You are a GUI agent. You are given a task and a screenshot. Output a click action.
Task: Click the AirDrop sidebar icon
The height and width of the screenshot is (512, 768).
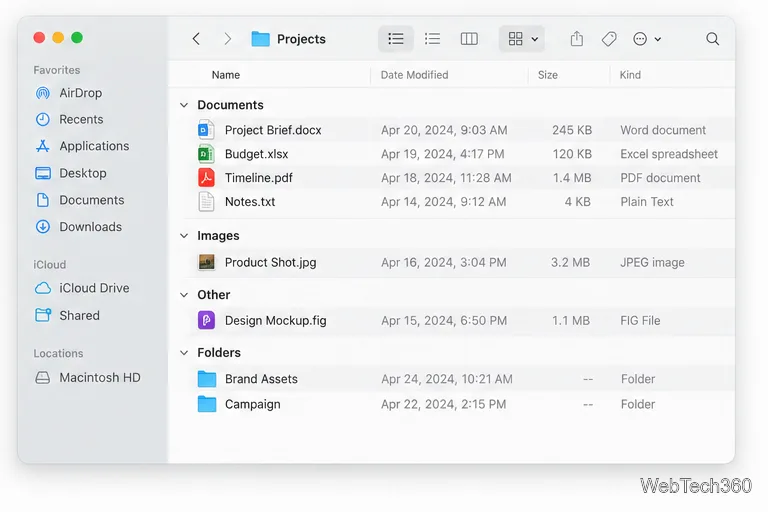pyautogui.click(x=43, y=93)
